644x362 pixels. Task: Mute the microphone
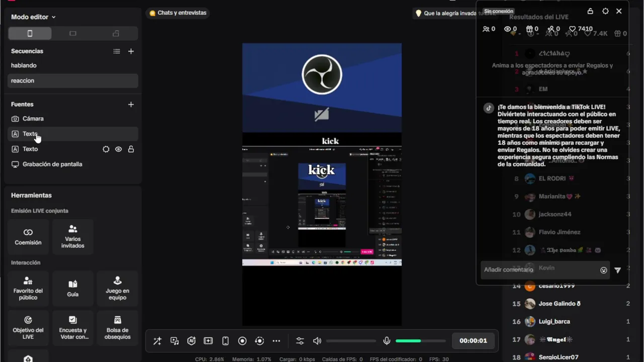click(x=386, y=341)
